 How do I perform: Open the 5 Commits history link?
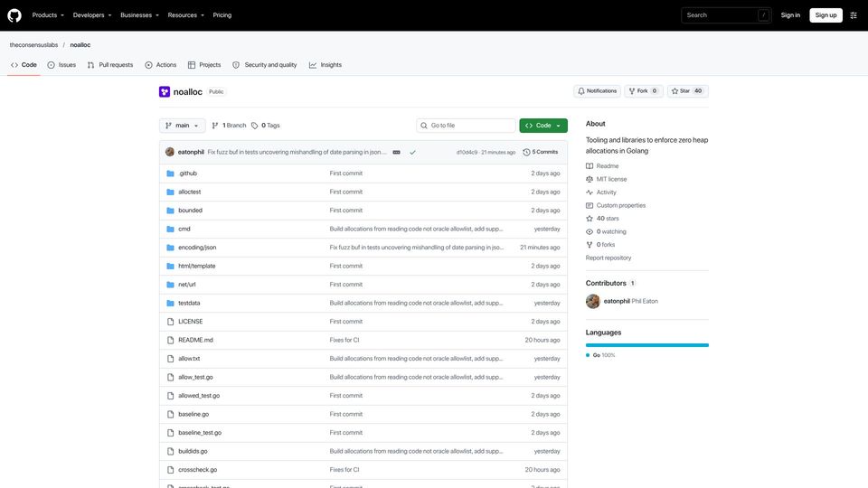541,152
